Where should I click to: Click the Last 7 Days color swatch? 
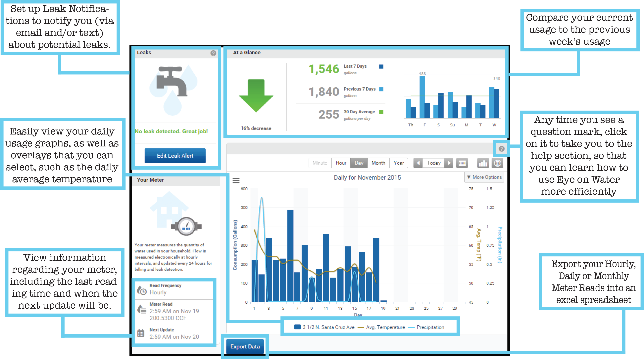[381, 67]
